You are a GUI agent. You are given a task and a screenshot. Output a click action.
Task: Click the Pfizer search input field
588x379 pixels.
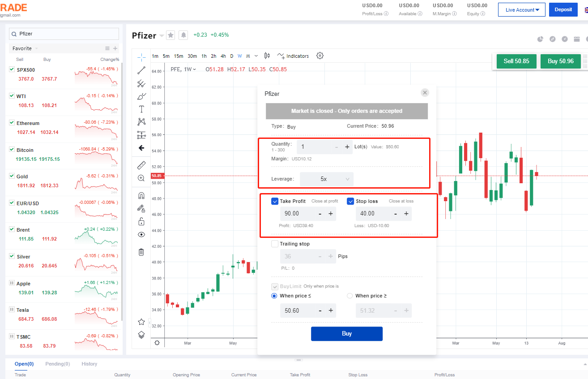click(x=67, y=34)
